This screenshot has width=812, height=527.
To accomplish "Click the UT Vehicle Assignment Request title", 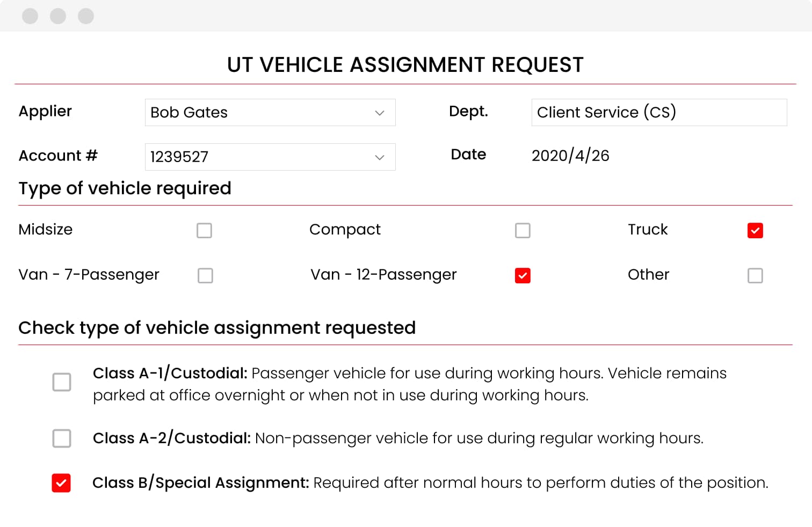I will coord(405,65).
